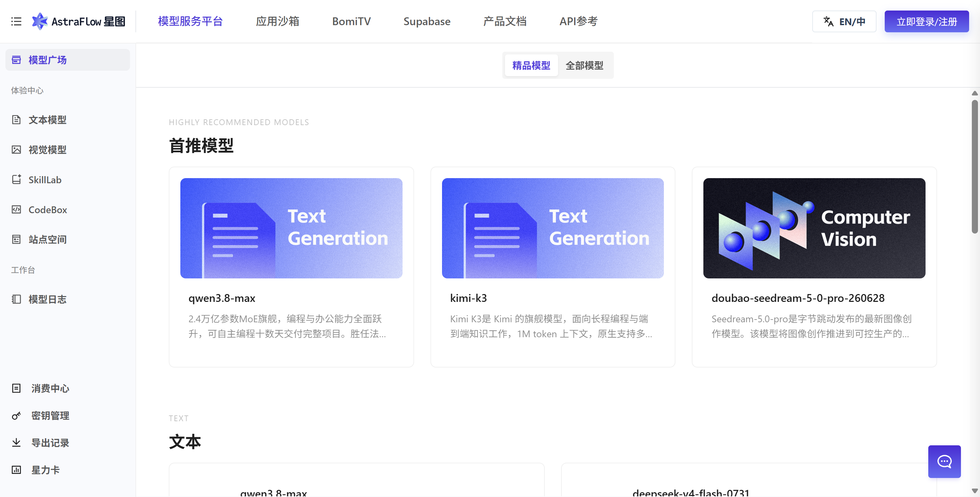This screenshot has height=497, width=980.
Task: Open the kimi-k3 Text Generation thumbnail
Action: tap(552, 228)
